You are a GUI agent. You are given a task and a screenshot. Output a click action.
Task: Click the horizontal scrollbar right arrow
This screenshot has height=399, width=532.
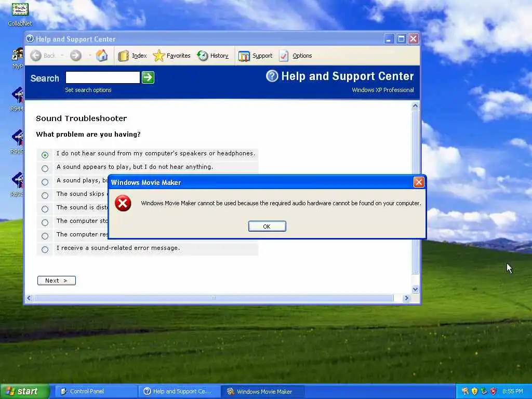(406, 298)
